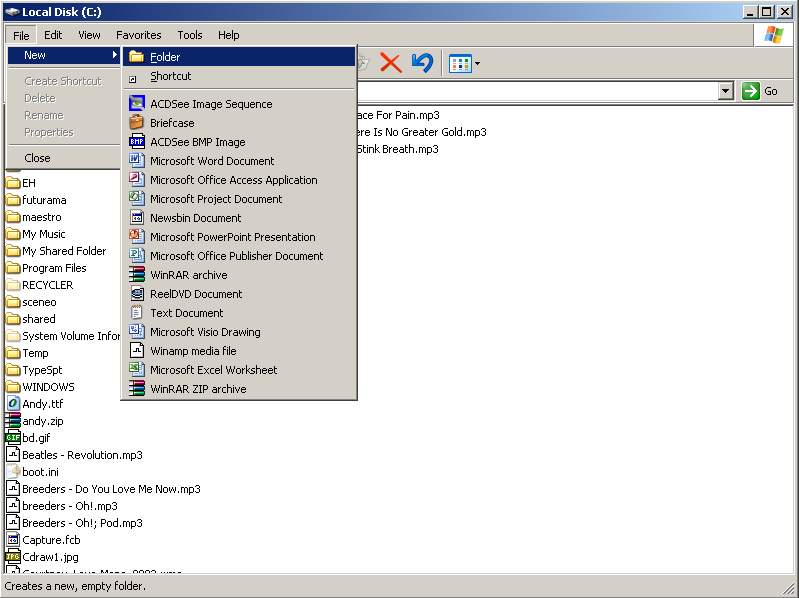Image resolution: width=799 pixels, height=598 pixels.
Task: Select Breeders - Oh!; Pod.mp3 file
Action: (74, 523)
